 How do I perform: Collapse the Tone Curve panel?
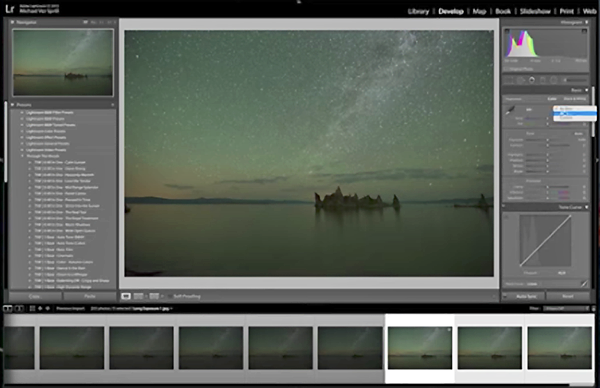click(x=587, y=207)
